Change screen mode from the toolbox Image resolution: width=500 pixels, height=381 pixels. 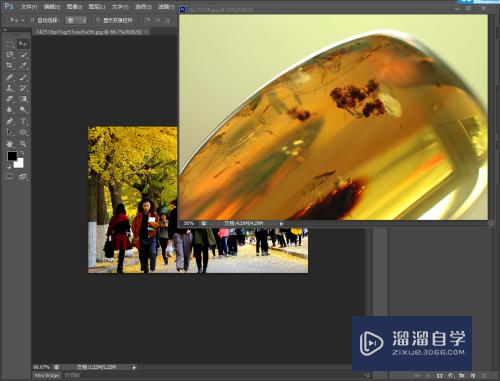[23, 176]
